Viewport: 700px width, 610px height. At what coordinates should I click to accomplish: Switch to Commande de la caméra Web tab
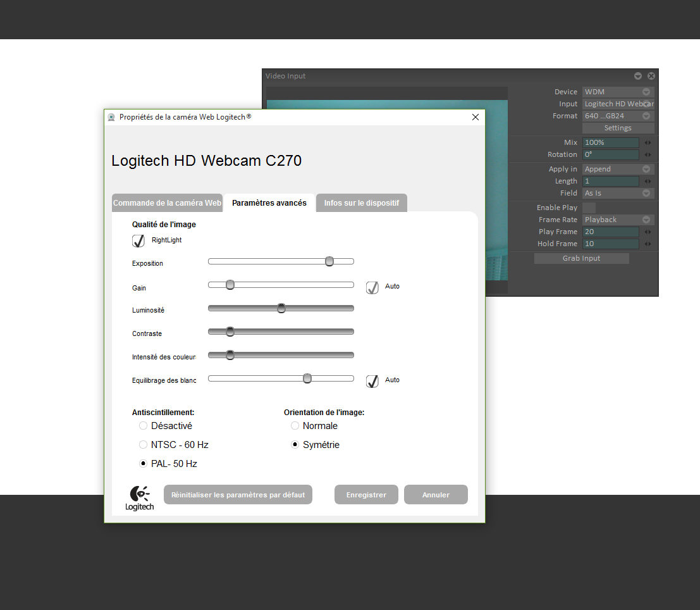coord(167,203)
